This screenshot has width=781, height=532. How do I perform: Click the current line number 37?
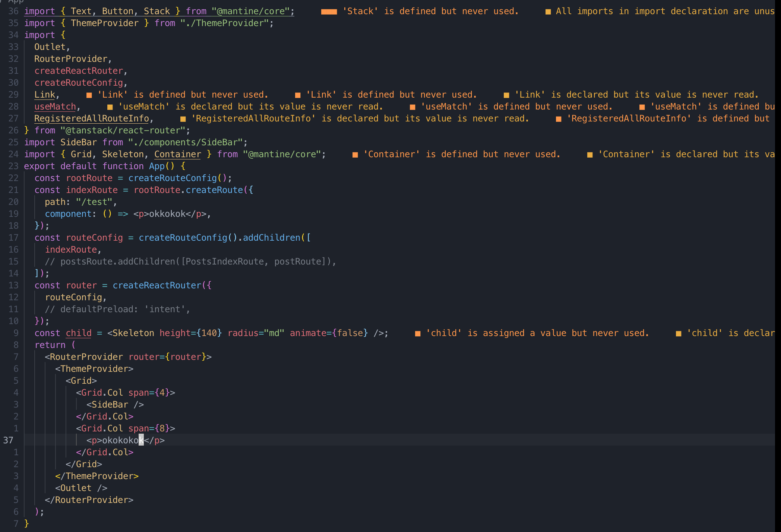(x=8, y=440)
